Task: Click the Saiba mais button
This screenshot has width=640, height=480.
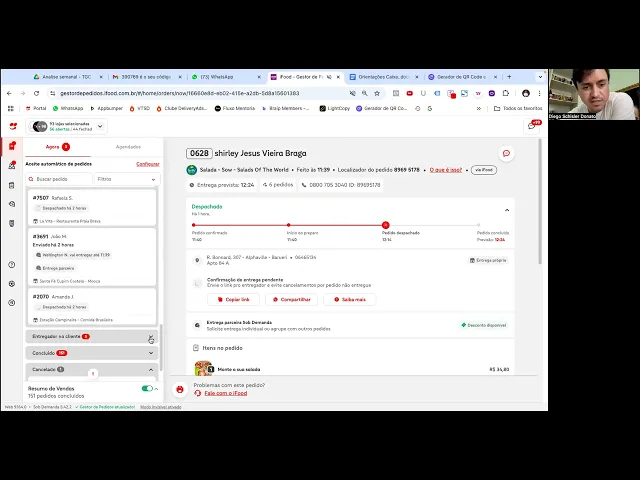Action: click(350, 300)
